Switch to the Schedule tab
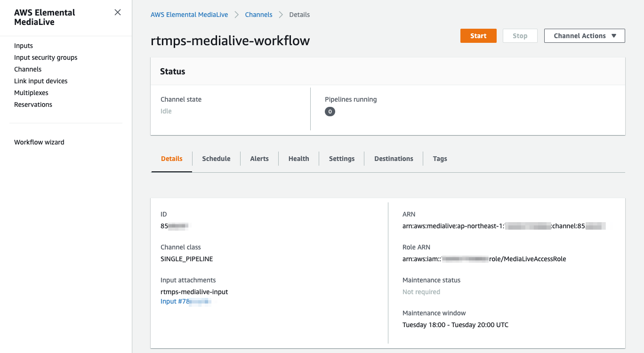The image size is (644, 353). (216, 159)
